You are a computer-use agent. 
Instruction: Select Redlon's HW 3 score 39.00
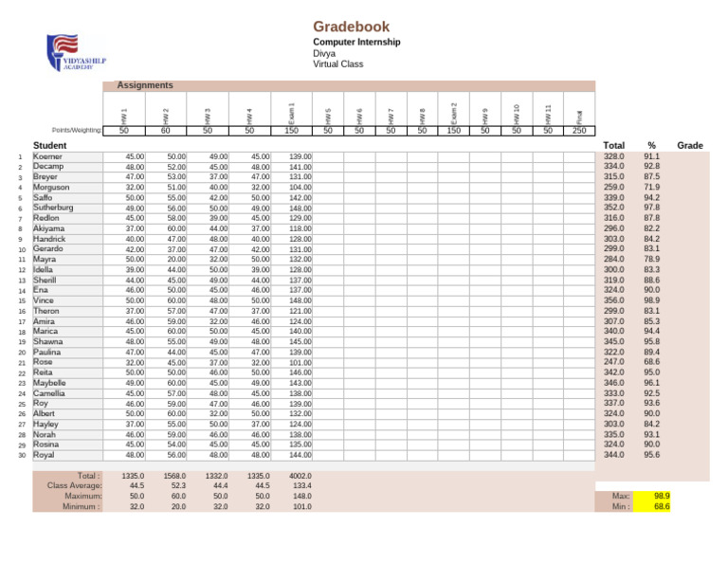(218, 218)
